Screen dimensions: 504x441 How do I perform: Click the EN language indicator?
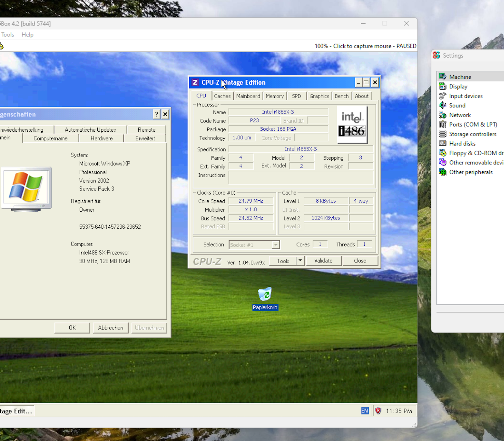click(364, 410)
